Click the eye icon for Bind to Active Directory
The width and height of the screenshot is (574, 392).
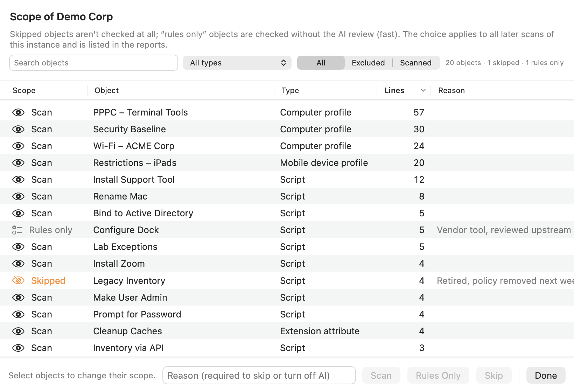[x=18, y=213]
